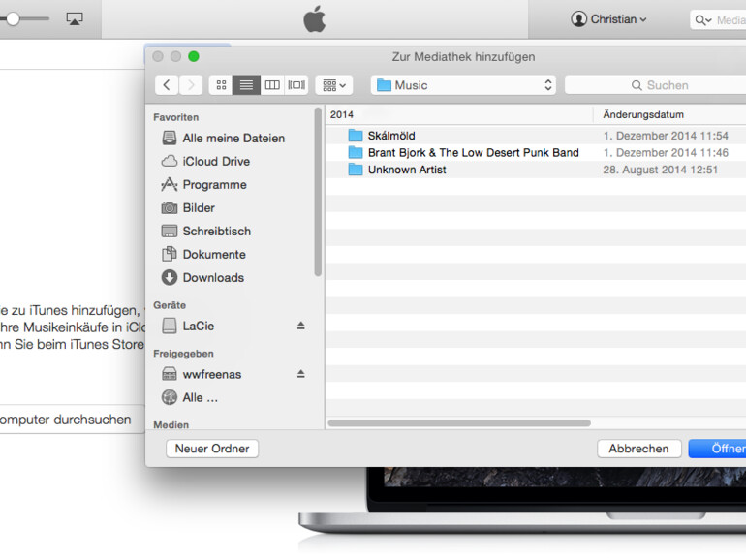The height and width of the screenshot is (560, 746).
Task: Select Programme in Favoriten sidebar
Action: point(214,185)
